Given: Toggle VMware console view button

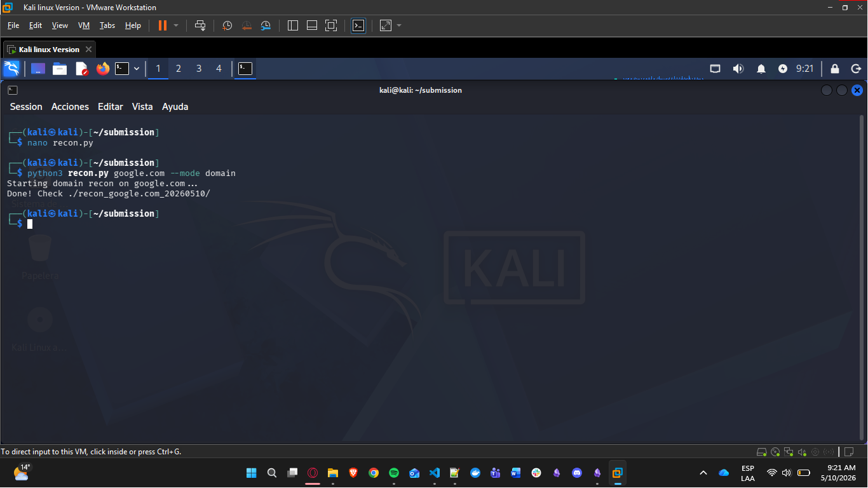Looking at the screenshot, I should click(358, 25).
